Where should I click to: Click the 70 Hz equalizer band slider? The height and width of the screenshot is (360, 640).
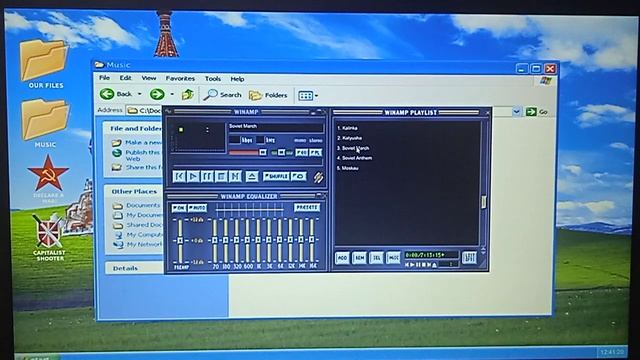pyautogui.click(x=215, y=241)
